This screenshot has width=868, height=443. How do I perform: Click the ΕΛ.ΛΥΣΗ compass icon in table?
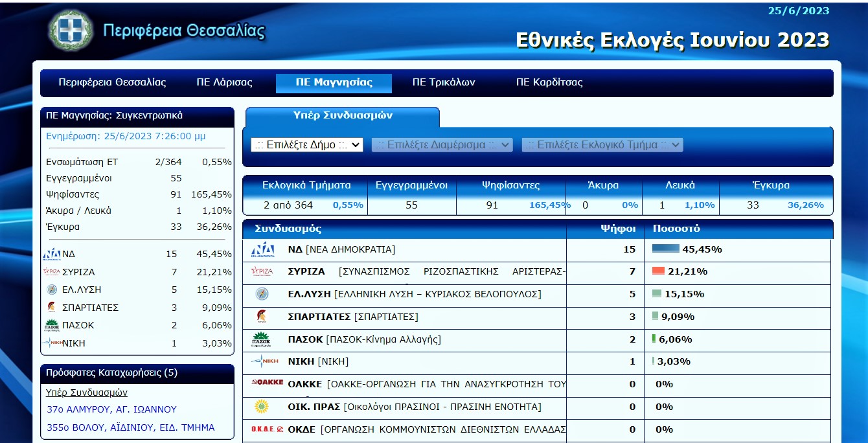click(262, 294)
